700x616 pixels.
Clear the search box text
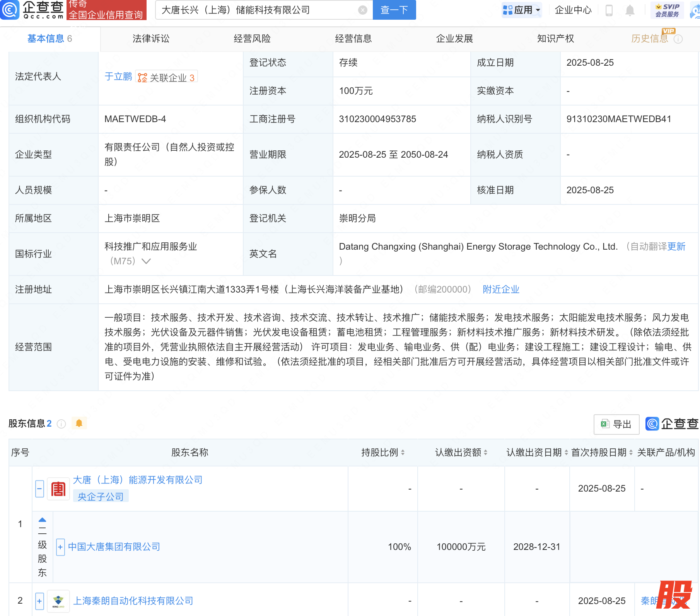[x=362, y=10]
